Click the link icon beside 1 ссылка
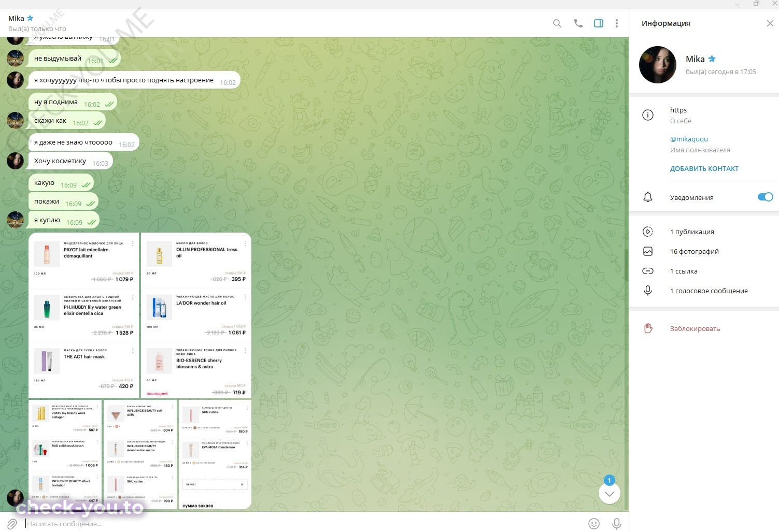 648,271
